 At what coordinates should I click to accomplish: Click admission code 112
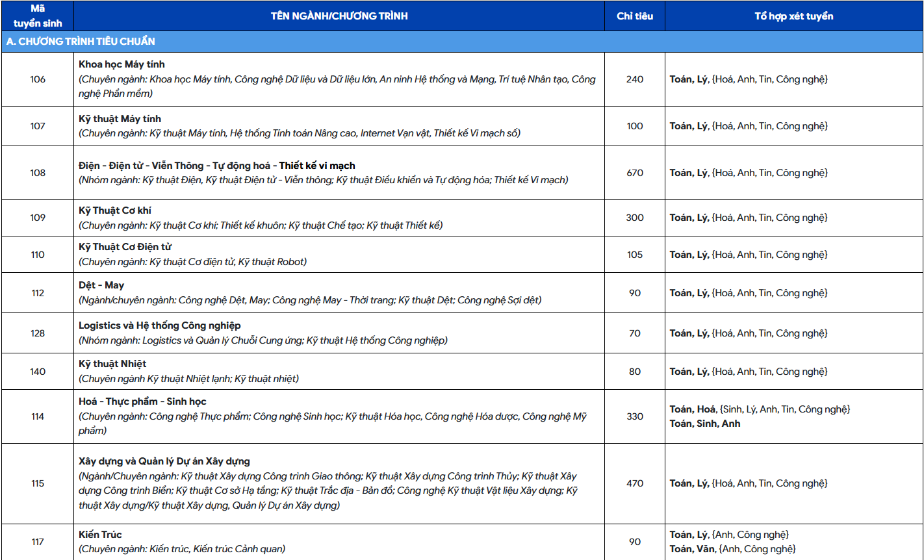[x=38, y=293]
